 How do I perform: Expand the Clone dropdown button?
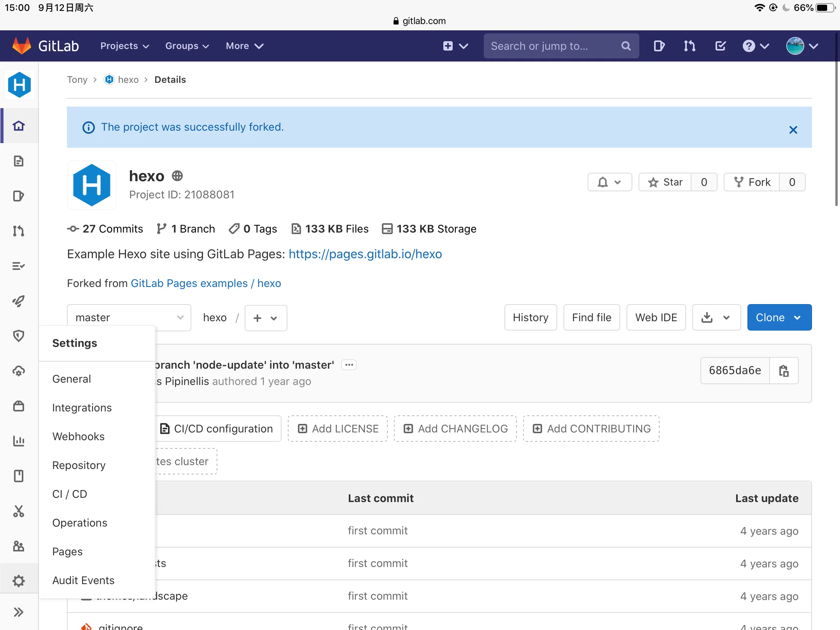click(779, 317)
